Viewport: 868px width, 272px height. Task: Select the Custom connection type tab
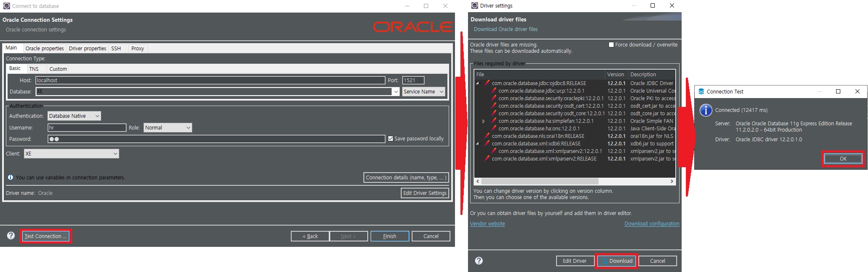click(x=58, y=69)
